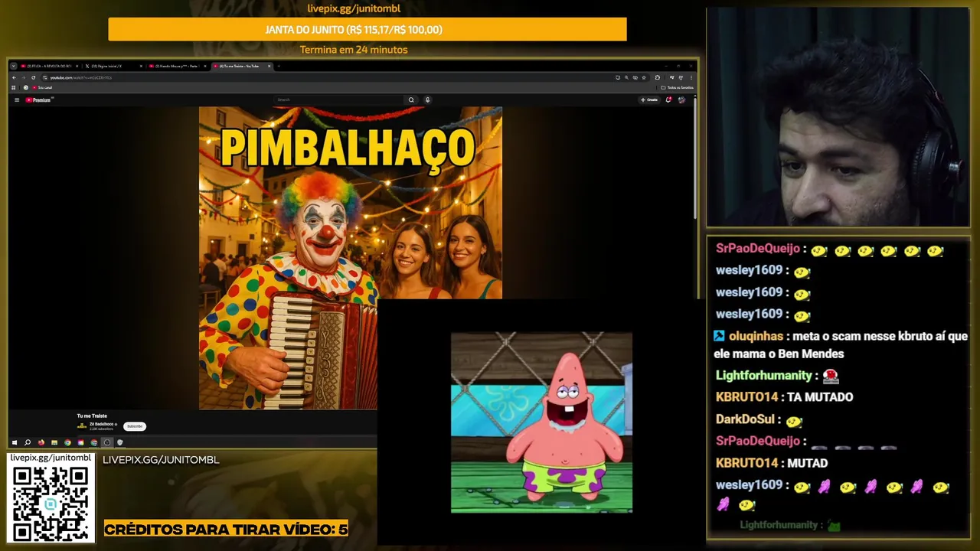
Task: Click the streamer webcam feed
Action: [838, 117]
